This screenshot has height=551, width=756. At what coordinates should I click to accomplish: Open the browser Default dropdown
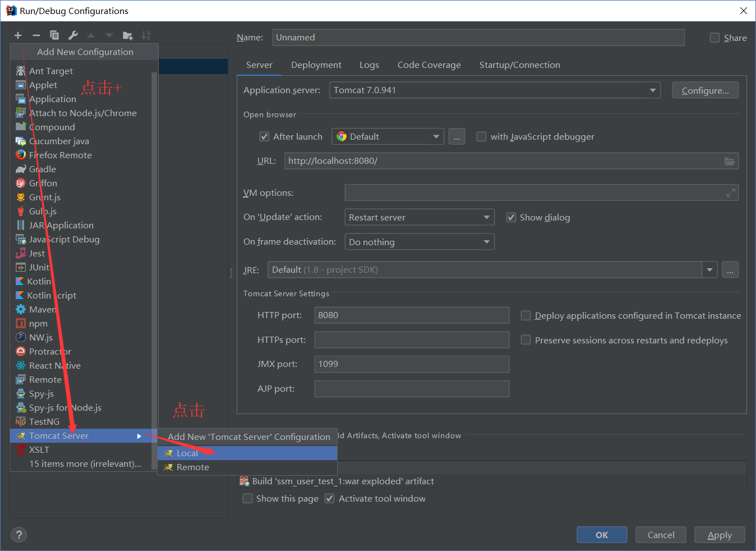point(388,136)
